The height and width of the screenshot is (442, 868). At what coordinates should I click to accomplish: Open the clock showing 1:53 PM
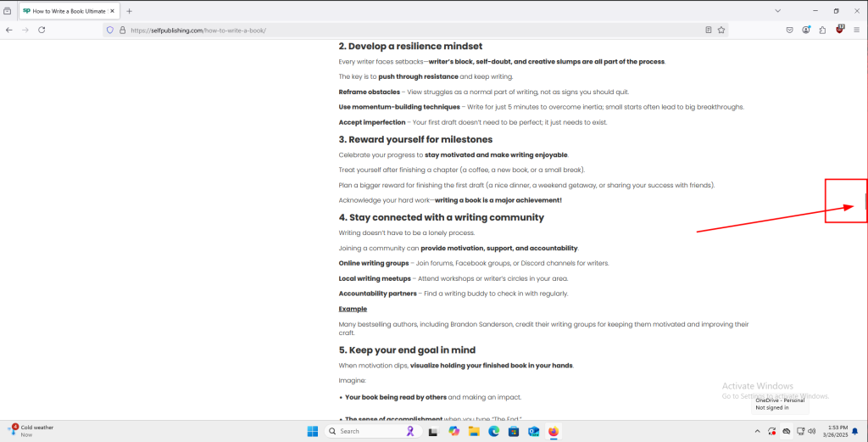point(837,431)
